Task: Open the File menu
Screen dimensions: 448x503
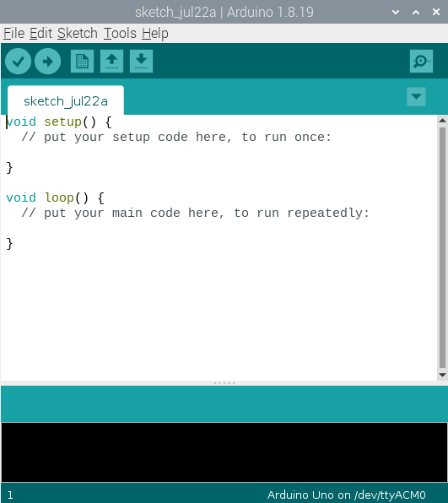Action: click(14, 34)
